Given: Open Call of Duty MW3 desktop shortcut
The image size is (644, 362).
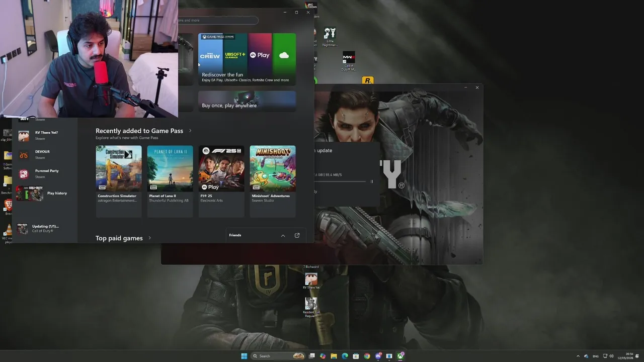Looking at the screenshot, I should [x=349, y=61].
